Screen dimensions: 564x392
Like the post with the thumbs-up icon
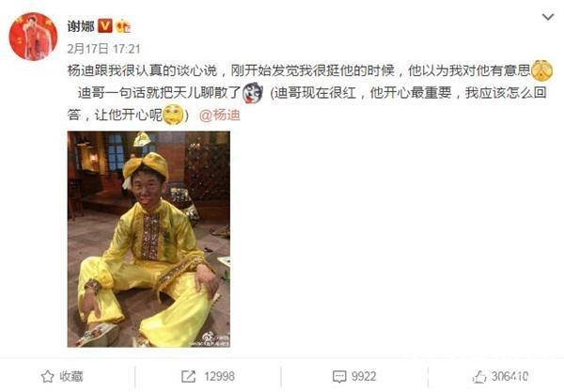pyautogui.click(x=479, y=377)
